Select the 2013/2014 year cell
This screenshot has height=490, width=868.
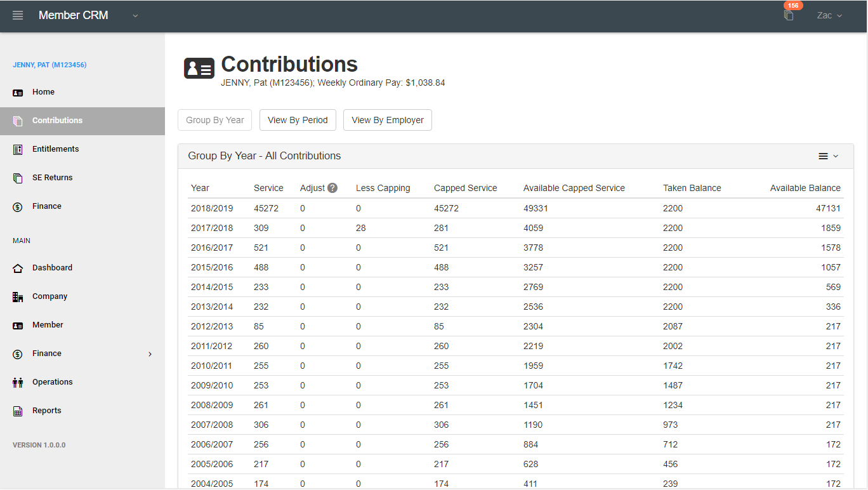(x=212, y=307)
